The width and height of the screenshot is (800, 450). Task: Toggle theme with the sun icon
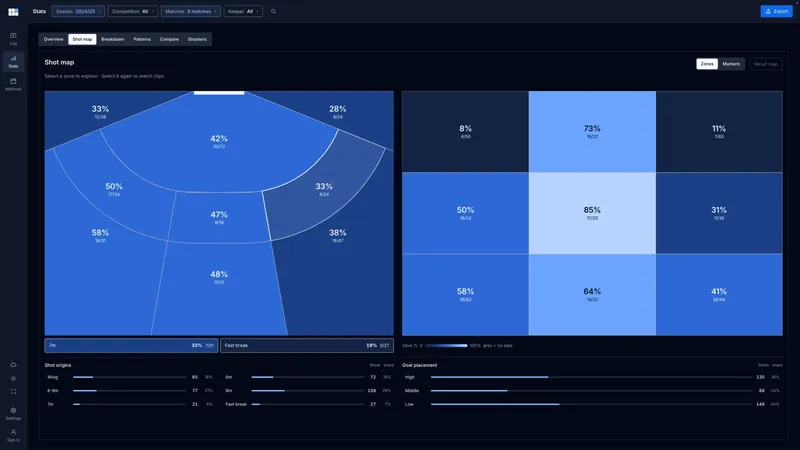[x=13, y=379]
